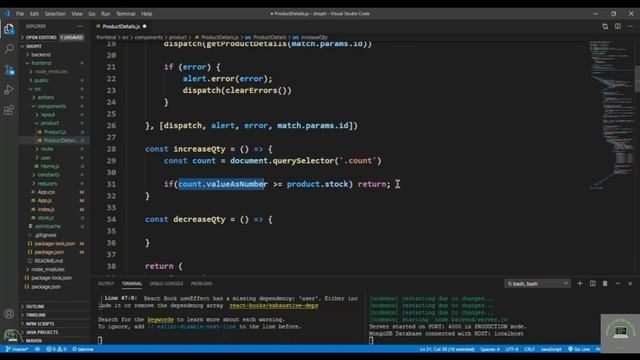The image size is (640, 360).
Task: Open Source Control view in activity bar
Action: pos(9,70)
